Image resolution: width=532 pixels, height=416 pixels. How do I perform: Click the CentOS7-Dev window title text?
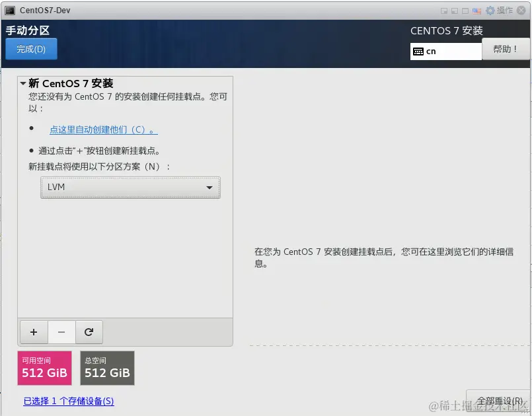click(x=45, y=11)
